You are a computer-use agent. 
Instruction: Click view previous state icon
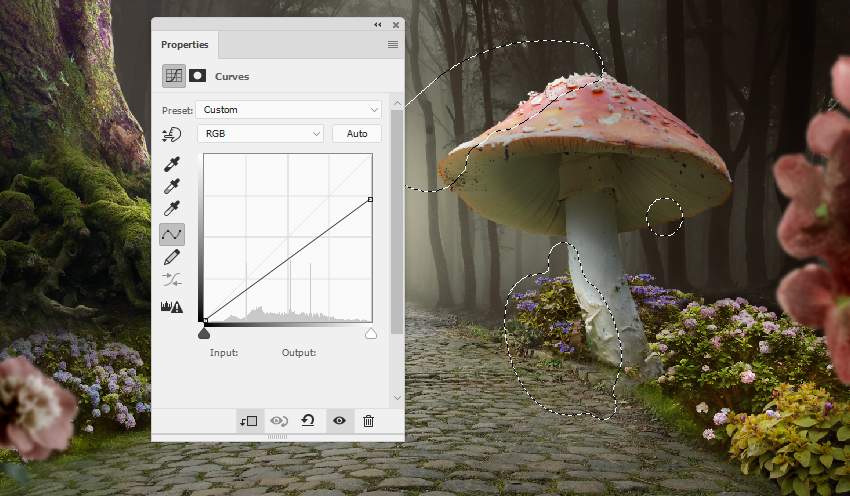point(279,421)
